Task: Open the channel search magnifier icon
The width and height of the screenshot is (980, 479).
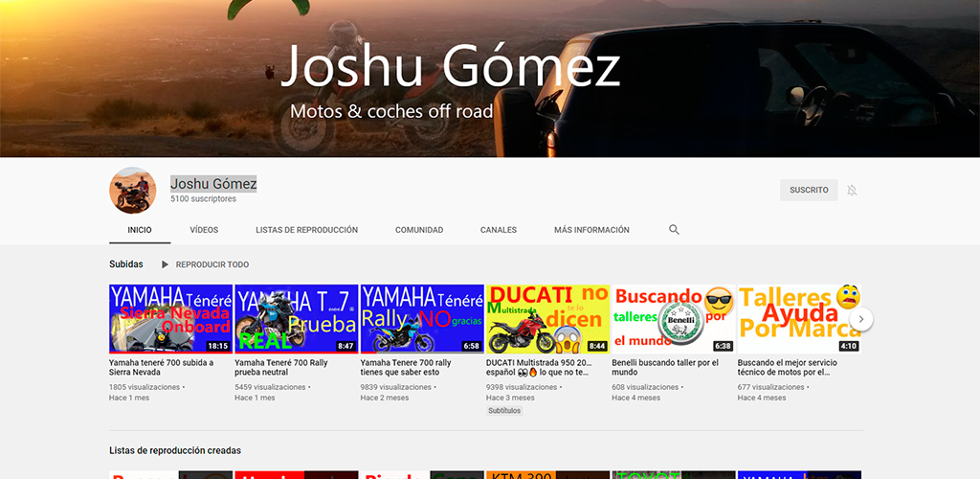Action: 674,230
